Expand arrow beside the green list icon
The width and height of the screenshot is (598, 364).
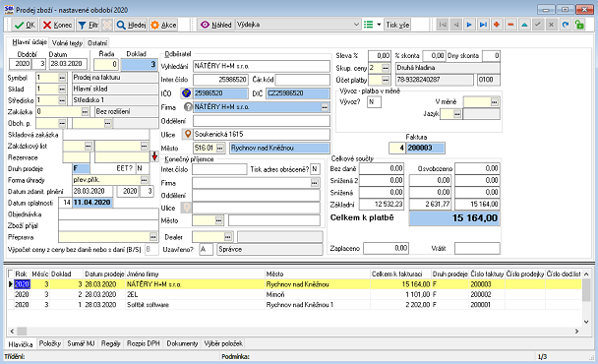click(x=379, y=25)
